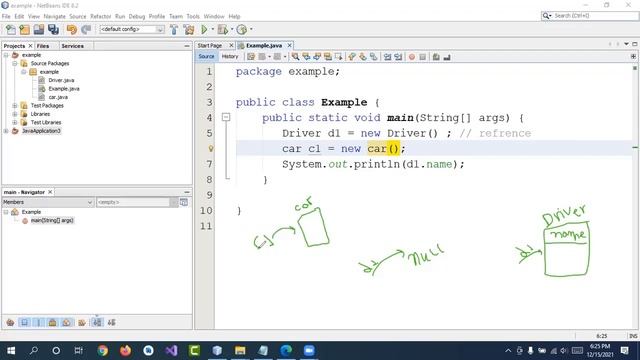Toggle Show Static Members filter in the Navigator
Screen dimensions: 640x360
38,322
